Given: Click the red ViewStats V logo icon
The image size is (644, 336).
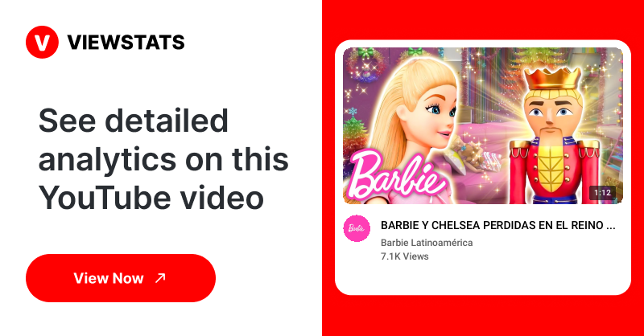Looking at the screenshot, I should click(42, 43).
